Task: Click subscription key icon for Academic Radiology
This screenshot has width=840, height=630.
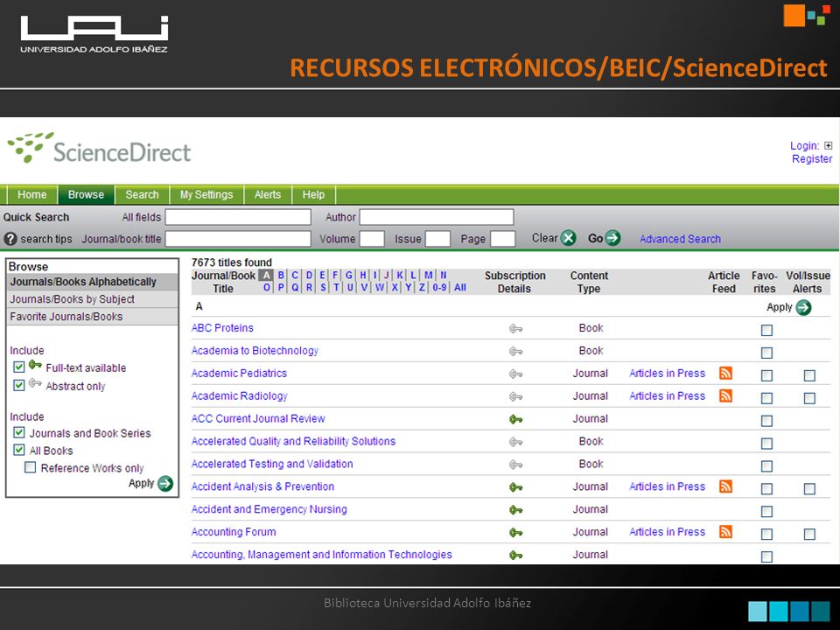Action: click(516, 396)
